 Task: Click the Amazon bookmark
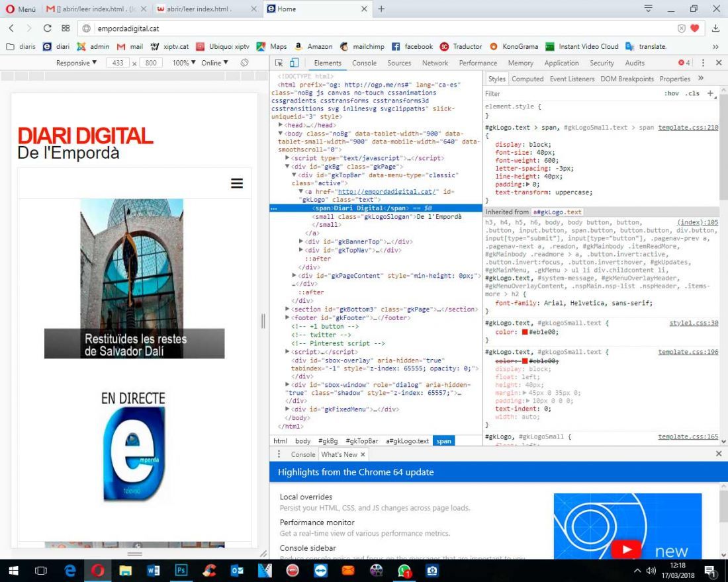tap(314, 46)
